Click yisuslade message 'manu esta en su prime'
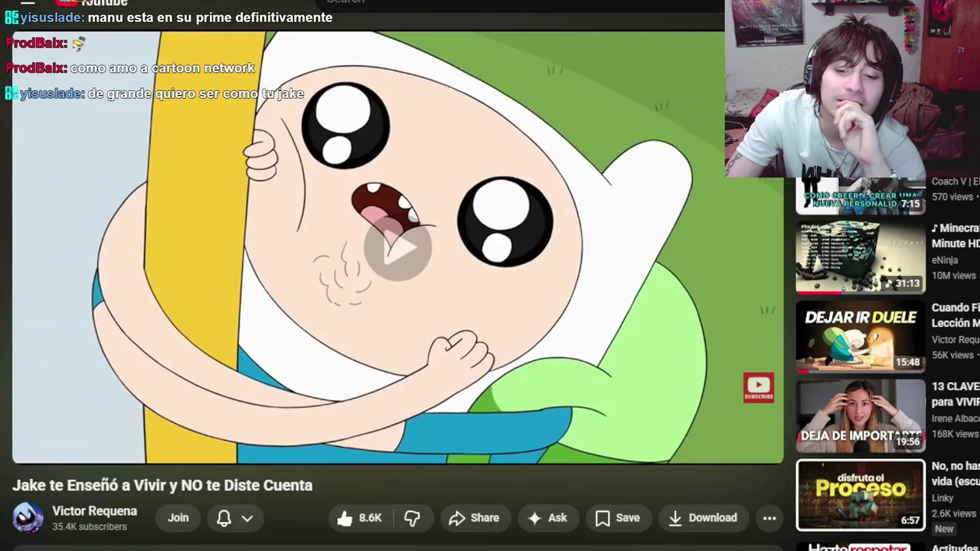This screenshot has height=551, width=980. tap(210, 18)
